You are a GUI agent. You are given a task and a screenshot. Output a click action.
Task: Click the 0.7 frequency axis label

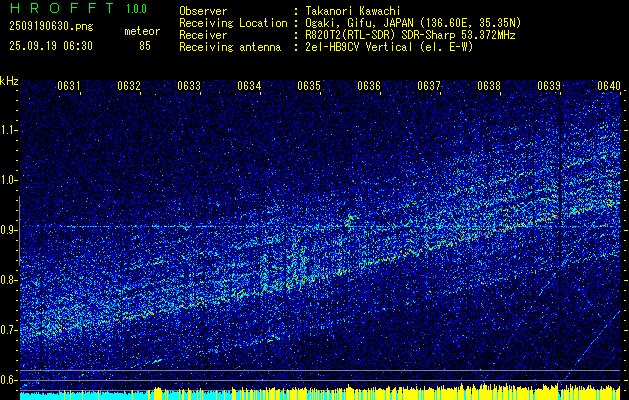pos(10,330)
